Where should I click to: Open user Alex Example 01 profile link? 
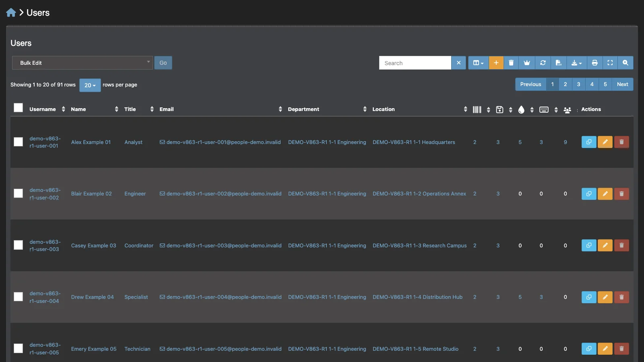[91, 142]
